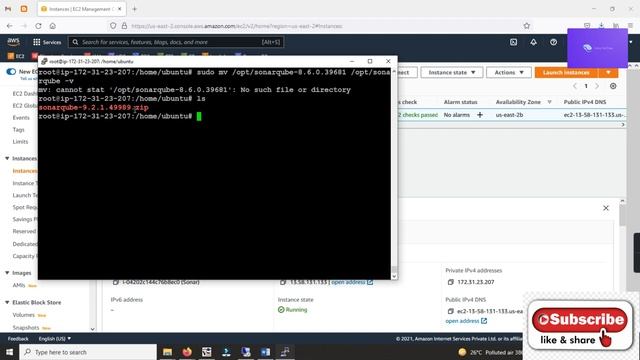The image size is (640, 360).
Task: Open EC2 bookmark in bookmarks bar
Action: 16,56
